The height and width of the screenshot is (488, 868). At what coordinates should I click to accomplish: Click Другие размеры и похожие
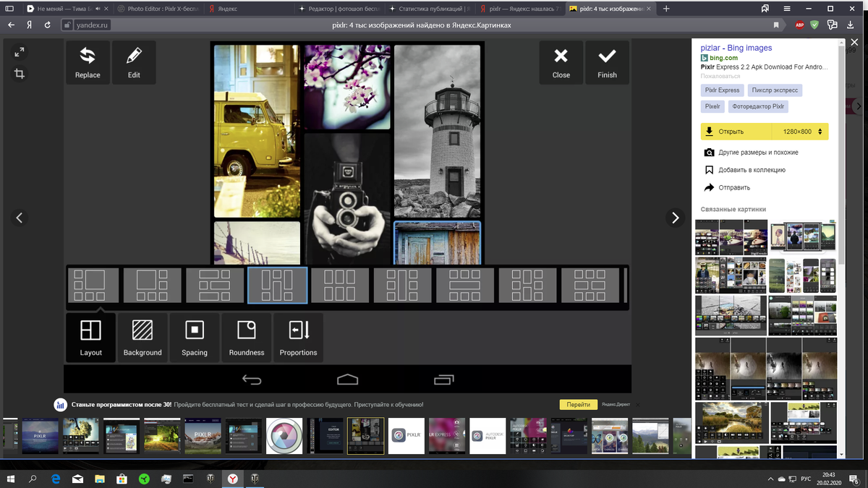pos(751,153)
